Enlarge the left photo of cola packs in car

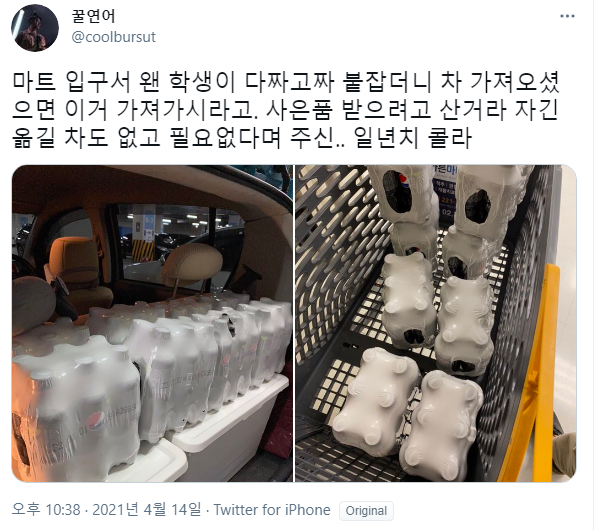coord(153,324)
